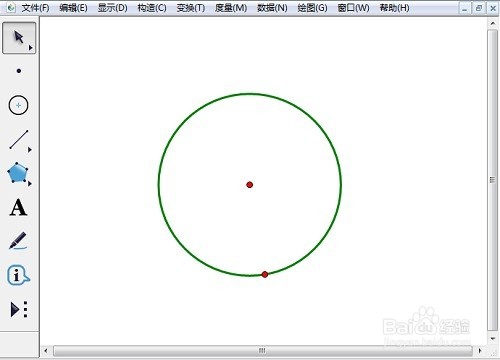
Task: Open the 文件(F) menu
Action: [x=35, y=8]
